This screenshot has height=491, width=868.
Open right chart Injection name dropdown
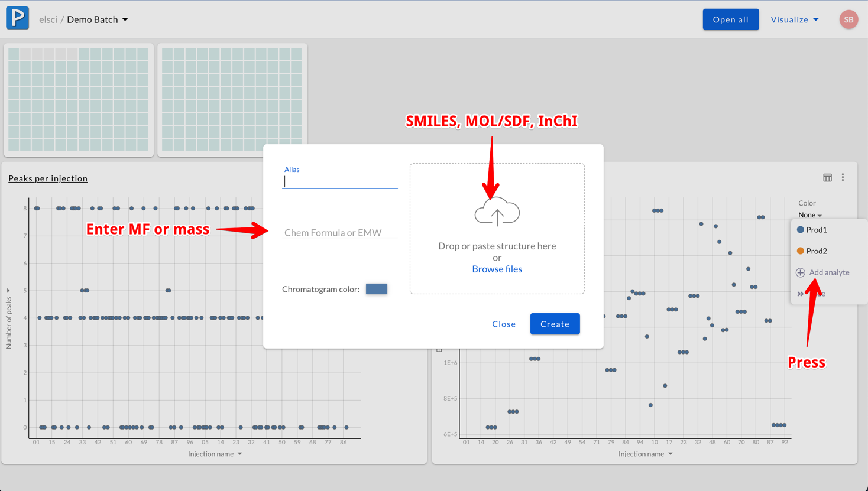646,454
